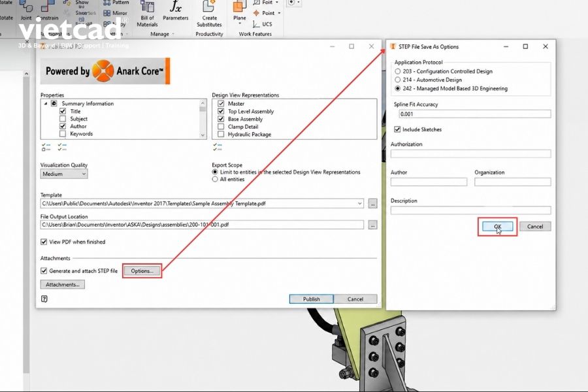Select the Point work feature
Image resolution: width=588 pixels, height=392 pixels.
(264, 13)
